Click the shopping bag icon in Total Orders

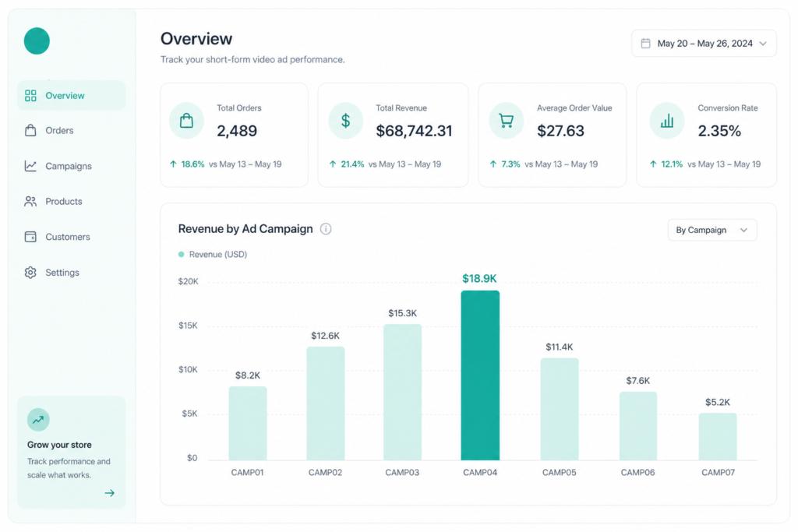186,121
